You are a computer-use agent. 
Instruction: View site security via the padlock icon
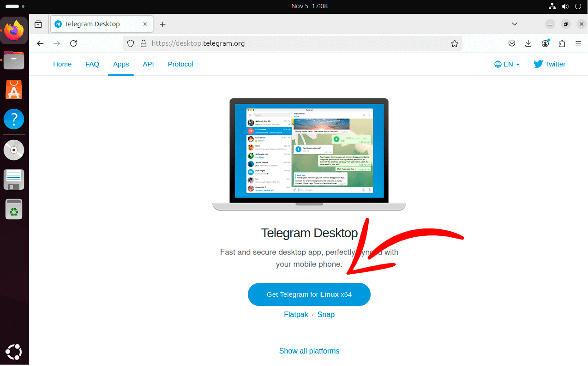point(144,43)
